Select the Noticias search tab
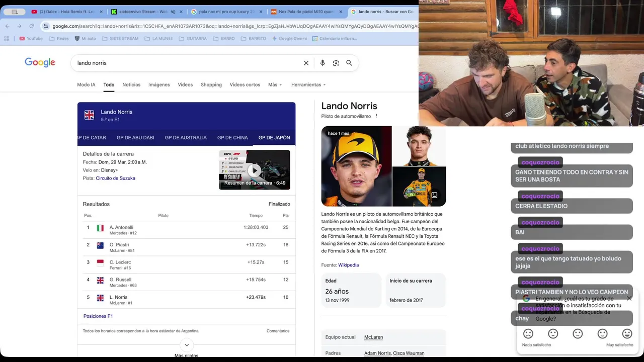The height and width of the screenshot is (362, 644). click(131, 84)
